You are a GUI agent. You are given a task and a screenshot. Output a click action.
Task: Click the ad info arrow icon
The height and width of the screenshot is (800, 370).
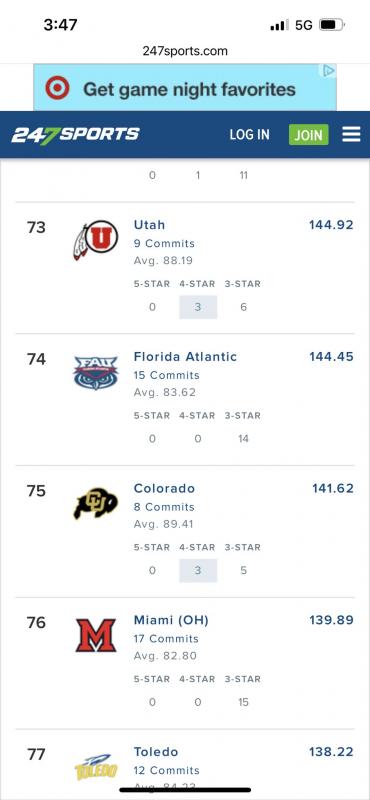329,70
